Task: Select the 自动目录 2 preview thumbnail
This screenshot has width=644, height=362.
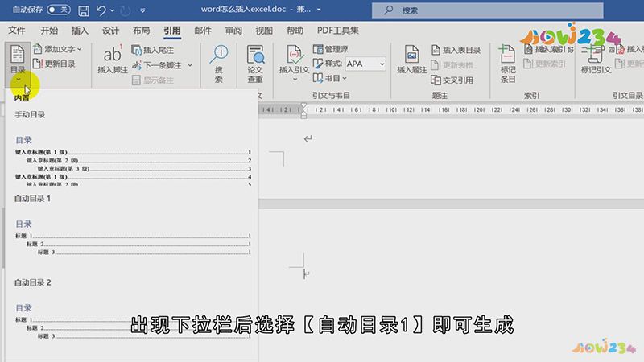Action: 133,321
